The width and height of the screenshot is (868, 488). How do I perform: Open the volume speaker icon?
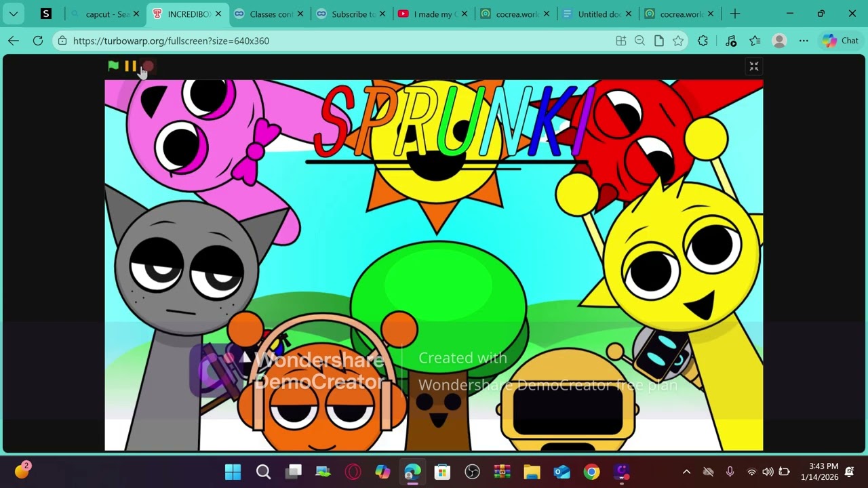(x=768, y=472)
